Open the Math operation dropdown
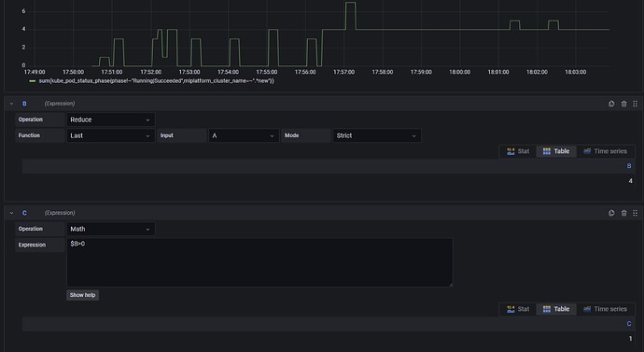The height and width of the screenshot is (352, 644). (x=110, y=229)
